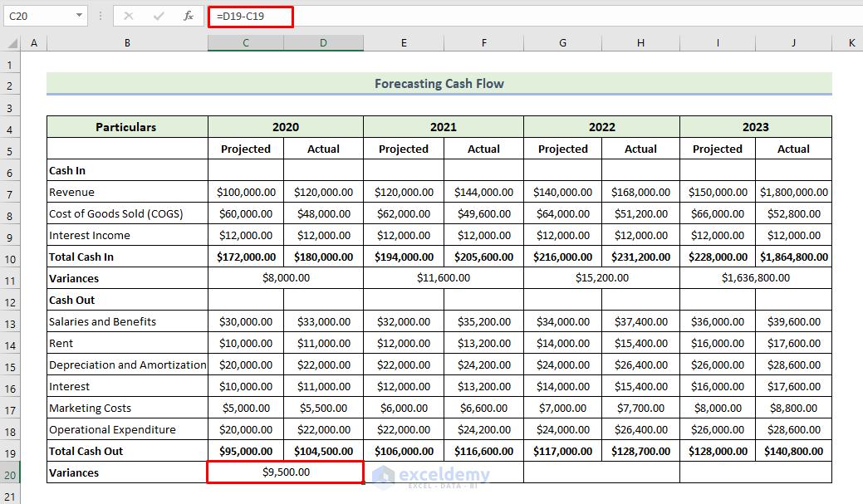Click the Operational Expenditure label cell

click(127, 429)
